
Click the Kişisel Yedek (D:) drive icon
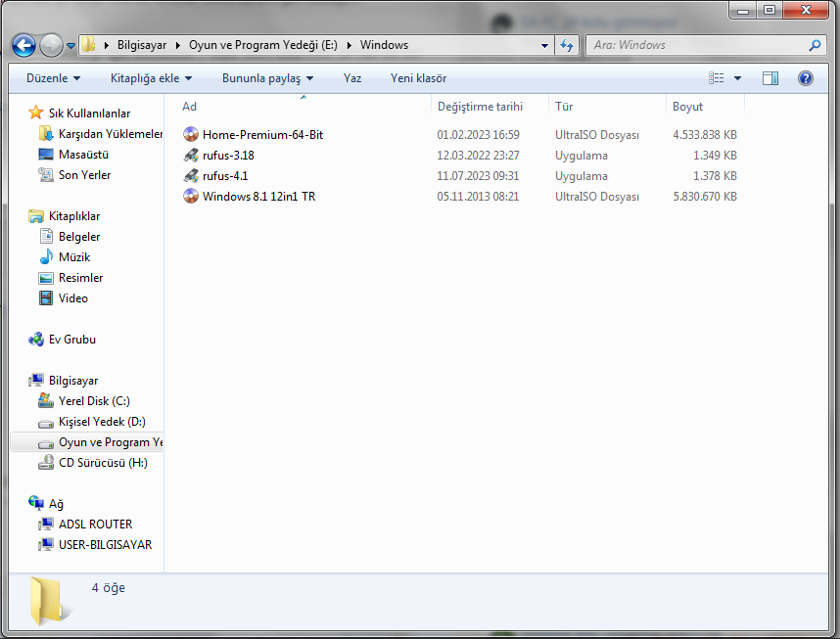(x=46, y=423)
